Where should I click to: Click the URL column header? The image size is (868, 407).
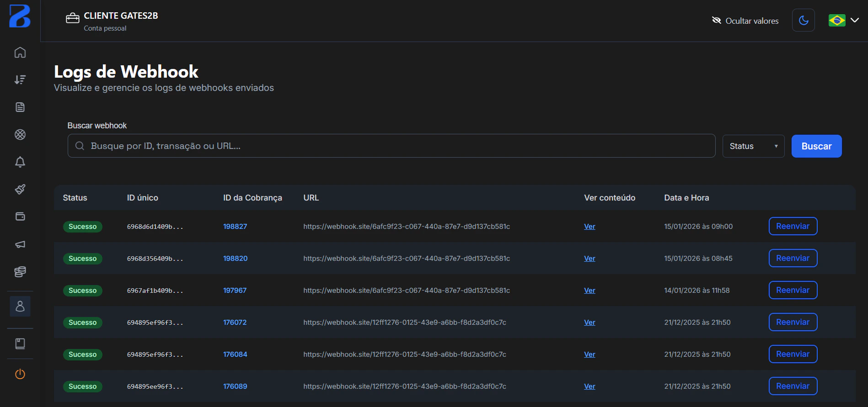click(311, 198)
